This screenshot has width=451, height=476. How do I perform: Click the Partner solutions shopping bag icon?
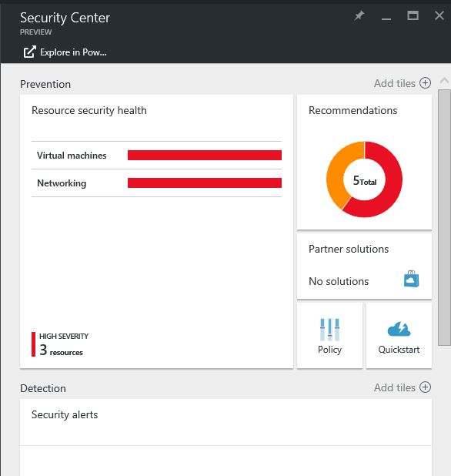(x=411, y=279)
